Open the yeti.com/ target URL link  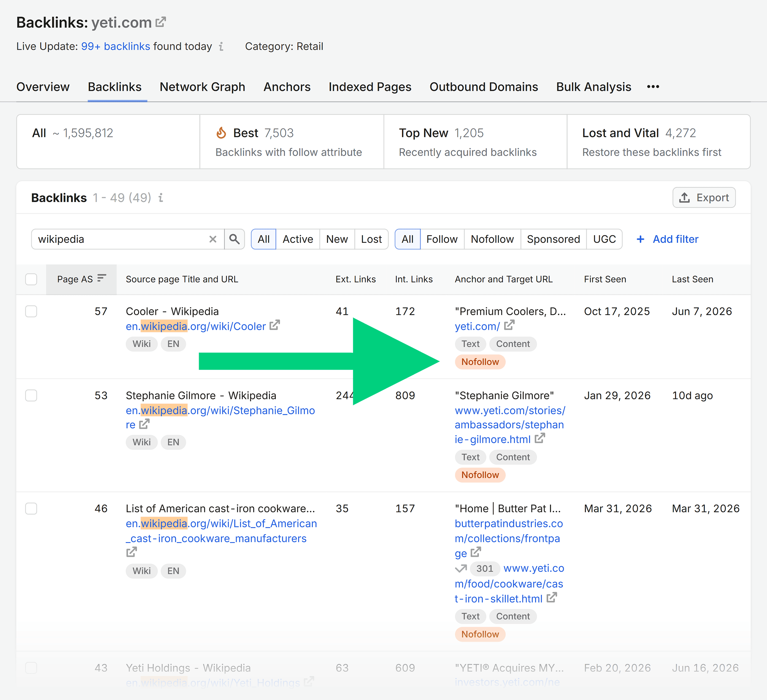(477, 326)
